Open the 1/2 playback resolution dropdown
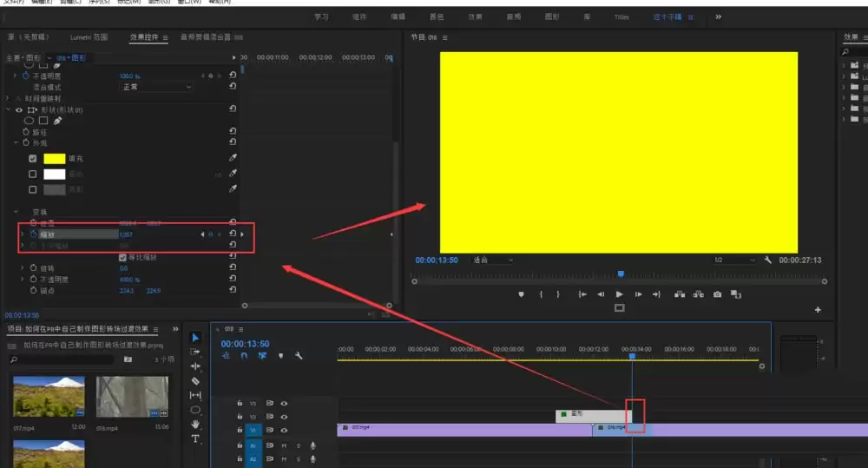 (734, 260)
